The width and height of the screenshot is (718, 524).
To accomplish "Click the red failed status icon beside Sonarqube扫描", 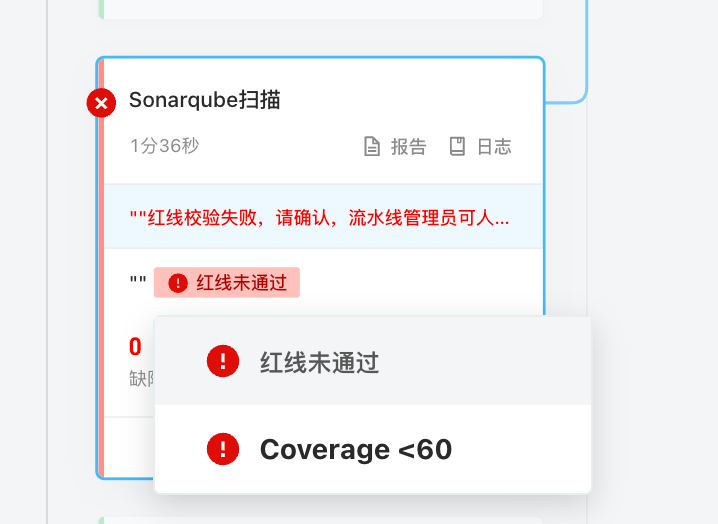I will 101,103.
